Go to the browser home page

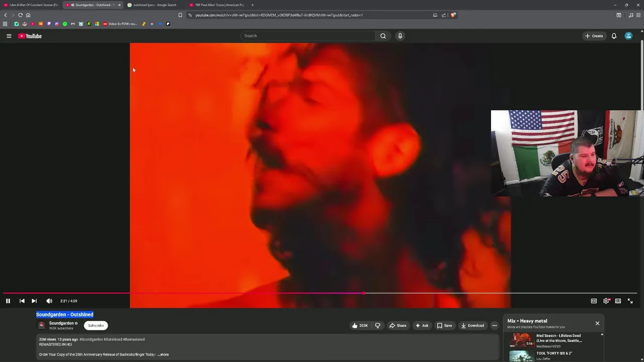pos(28,15)
